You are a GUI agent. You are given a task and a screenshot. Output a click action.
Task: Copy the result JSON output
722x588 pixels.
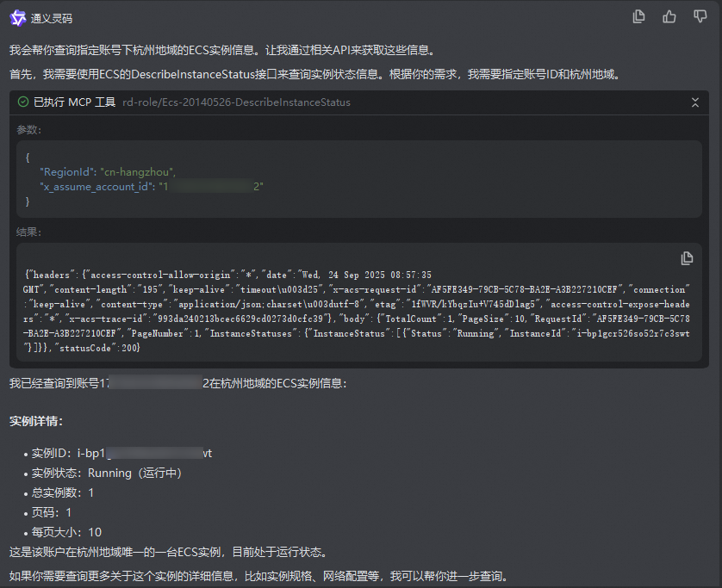687,258
